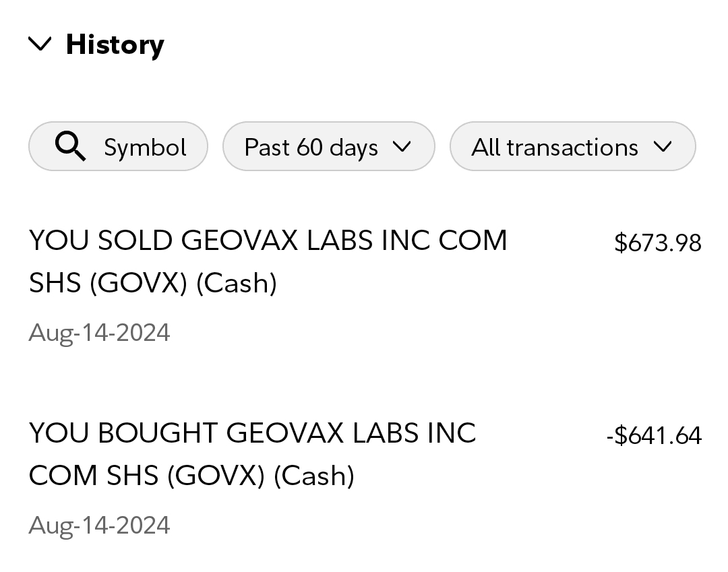
Task: Click the date under the bought transaction
Action: tap(99, 526)
